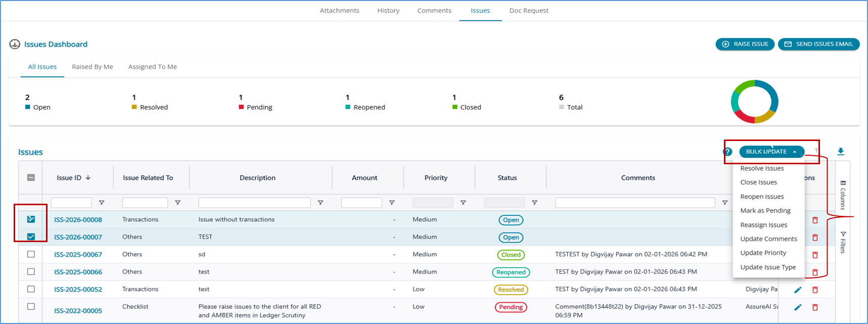868x324 pixels.
Task: Click the Description column filter text box
Action: (x=254, y=203)
